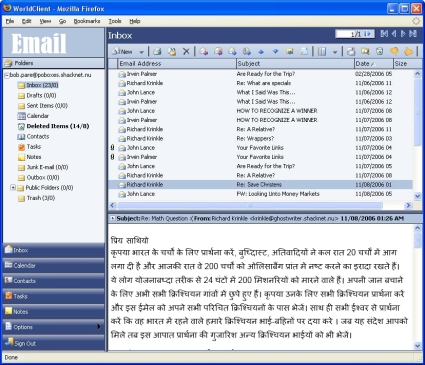The height and width of the screenshot is (365, 425).
Task: Click Sign Out in the sidebar
Action: click(x=53, y=343)
